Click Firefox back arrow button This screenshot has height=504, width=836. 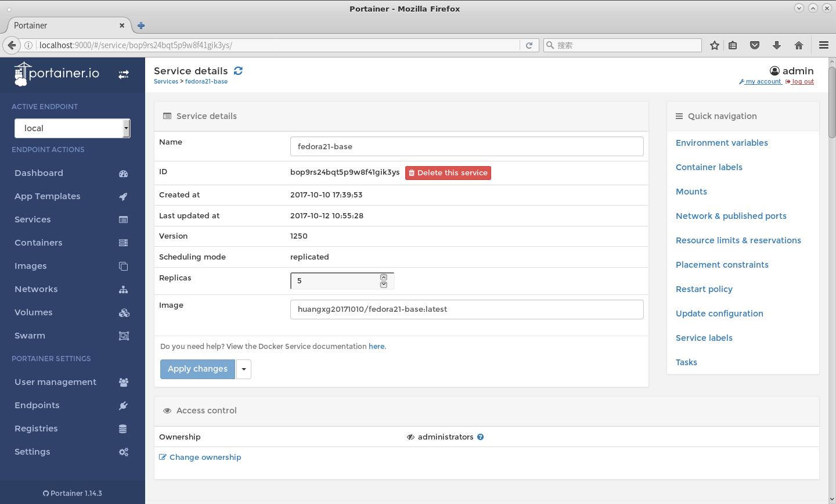(x=12, y=45)
